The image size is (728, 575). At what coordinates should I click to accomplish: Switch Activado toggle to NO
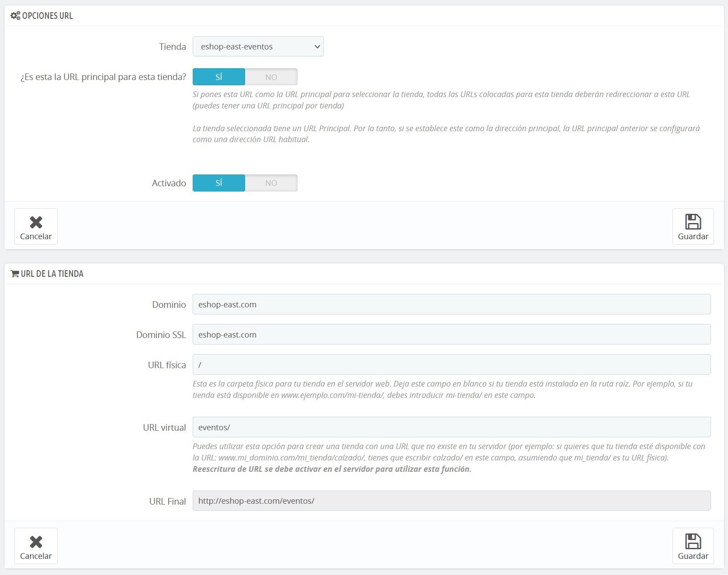[x=271, y=183]
